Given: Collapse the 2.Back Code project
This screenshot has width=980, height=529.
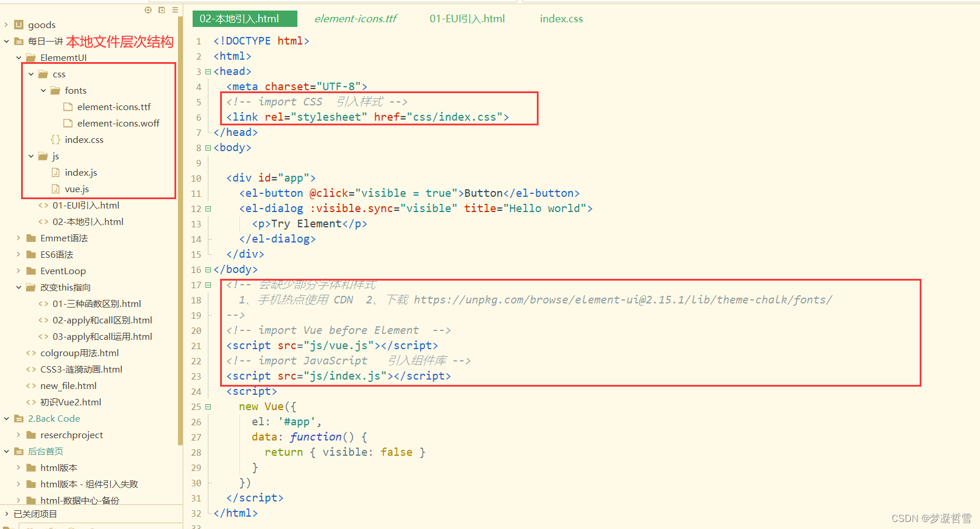Looking at the screenshot, I should (x=6, y=418).
